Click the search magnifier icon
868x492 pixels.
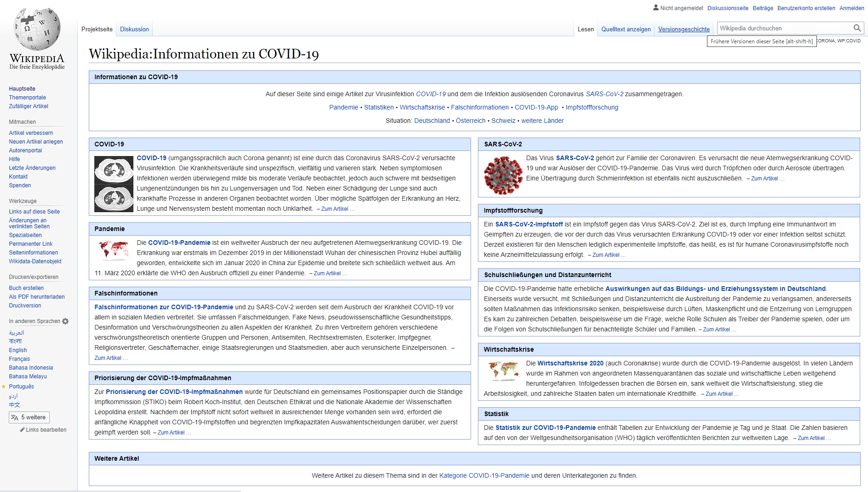point(857,28)
